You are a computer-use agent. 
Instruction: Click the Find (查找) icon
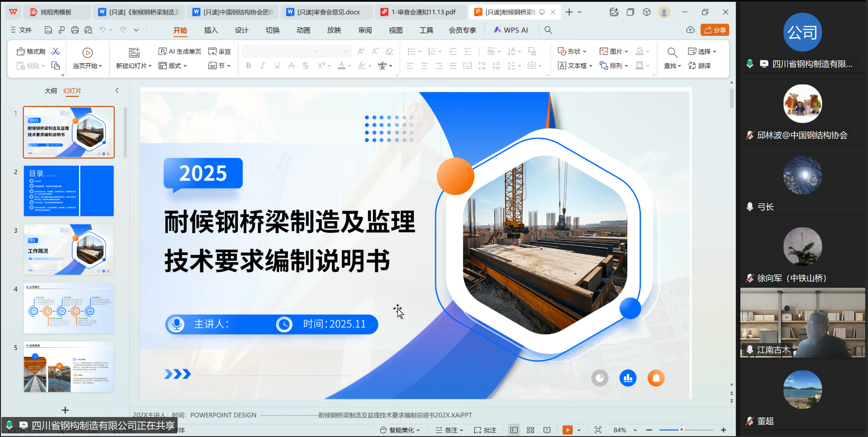(672, 52)
